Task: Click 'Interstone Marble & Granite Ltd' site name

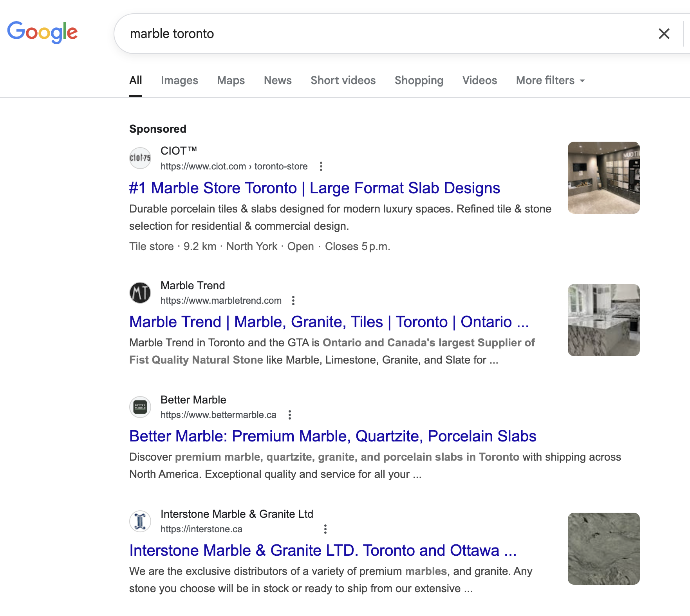Action: click(237, 514)
